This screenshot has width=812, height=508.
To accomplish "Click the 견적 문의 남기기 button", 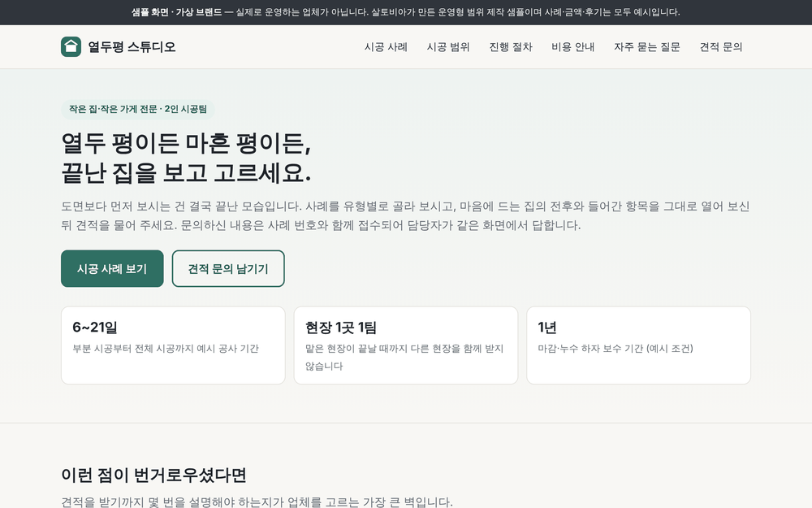I will point(228,268).
